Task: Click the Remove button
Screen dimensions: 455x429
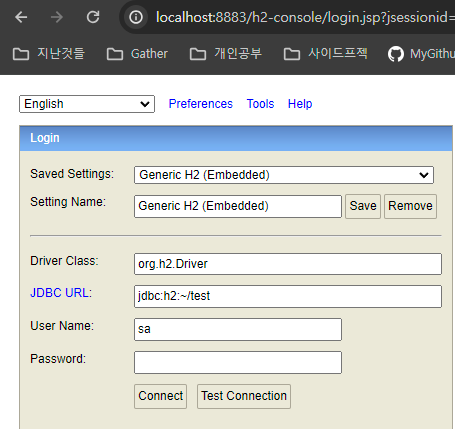Action: [x=410, y=206]
